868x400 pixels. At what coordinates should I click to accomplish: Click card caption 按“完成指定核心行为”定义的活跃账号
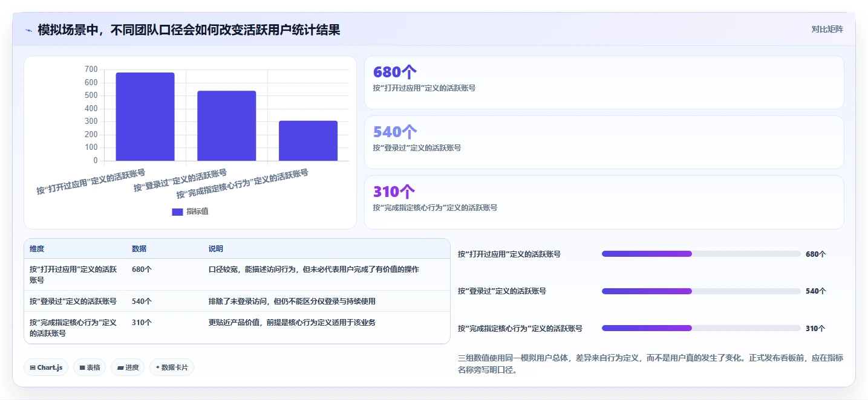(x=435, y=207)
